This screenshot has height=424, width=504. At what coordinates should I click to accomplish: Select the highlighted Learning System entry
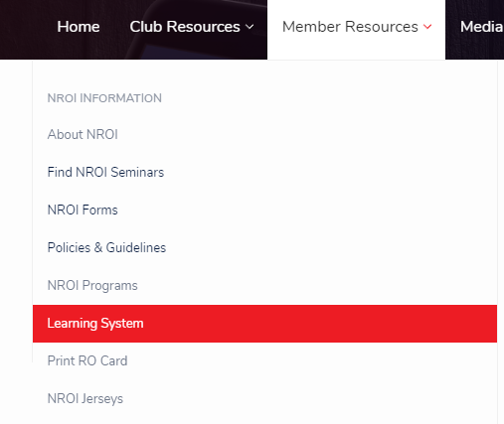tap(264, 324)
